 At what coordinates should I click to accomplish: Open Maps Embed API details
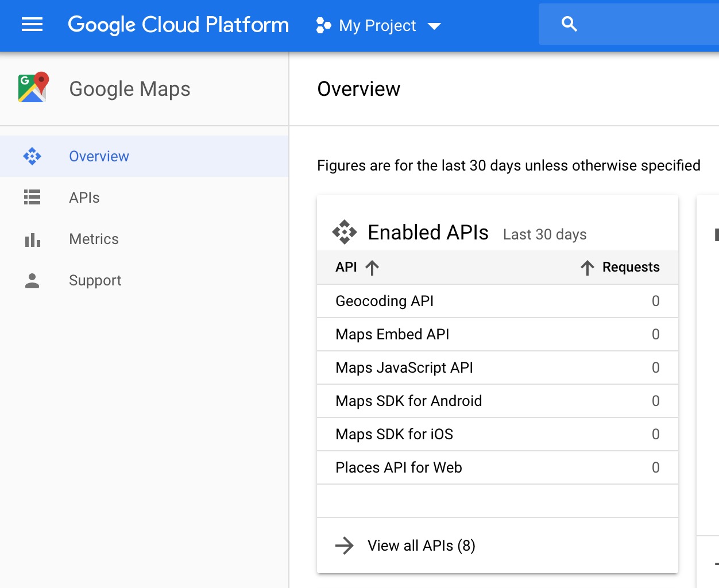click(x=392, y=334)
